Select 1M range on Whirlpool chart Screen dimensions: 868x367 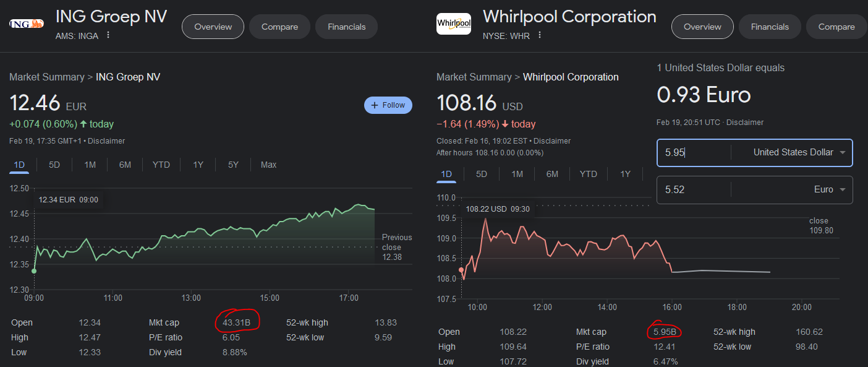pos(517,174)
